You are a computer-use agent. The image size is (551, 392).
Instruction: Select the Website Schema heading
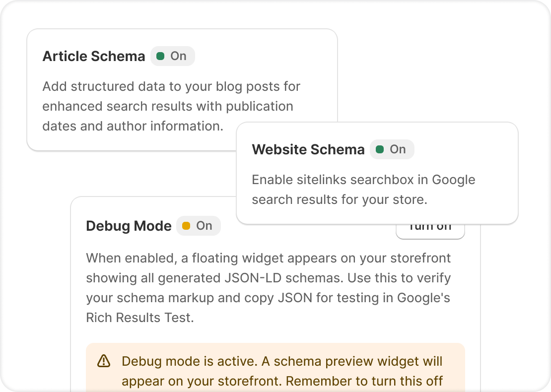[x=308, y=149]
